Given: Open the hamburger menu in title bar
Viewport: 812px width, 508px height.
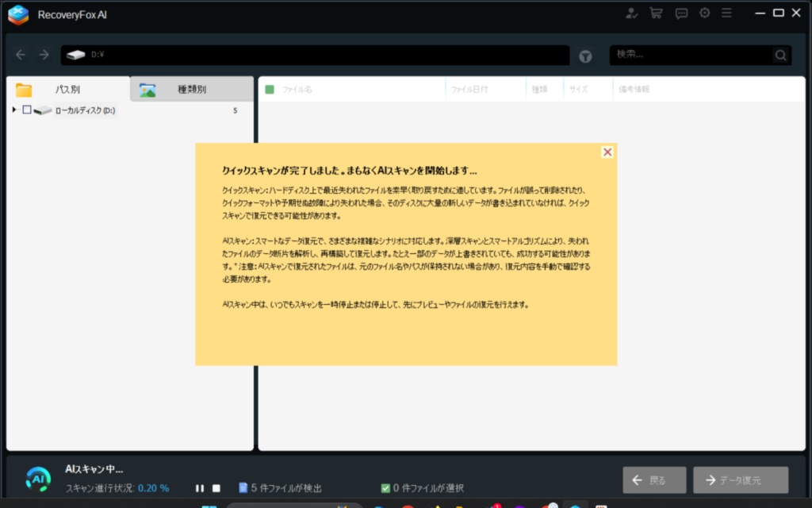Looking at the screenshot, I should point(726,13).
